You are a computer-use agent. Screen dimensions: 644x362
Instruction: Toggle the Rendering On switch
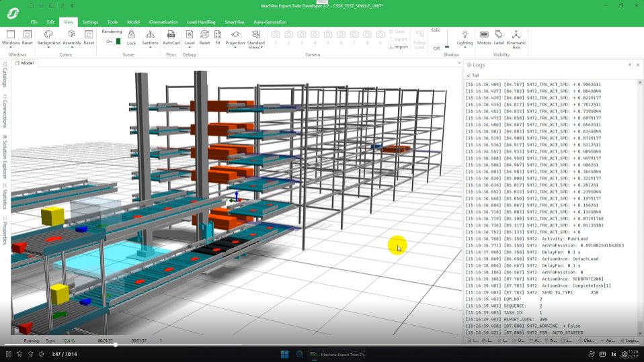112,42
